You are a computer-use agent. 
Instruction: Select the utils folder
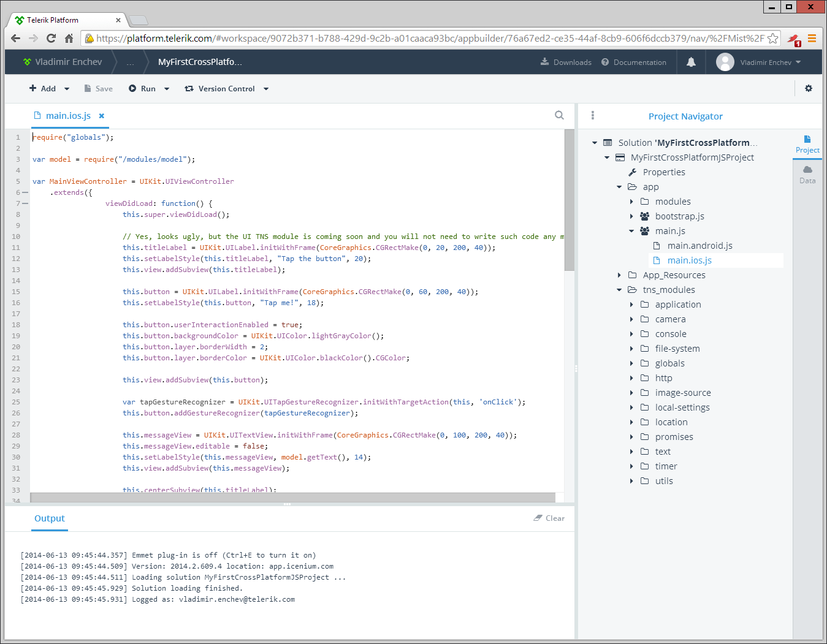tap(664, 481)
